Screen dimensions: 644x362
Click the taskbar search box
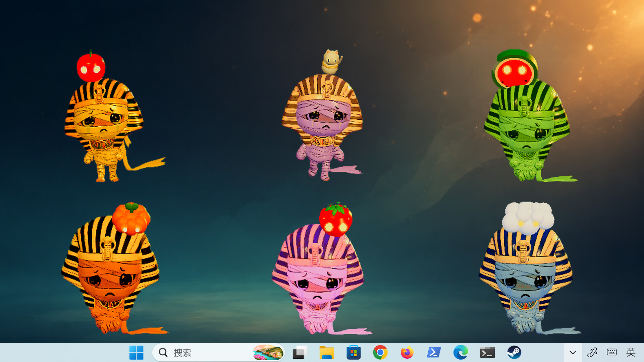tap(218, 353)
